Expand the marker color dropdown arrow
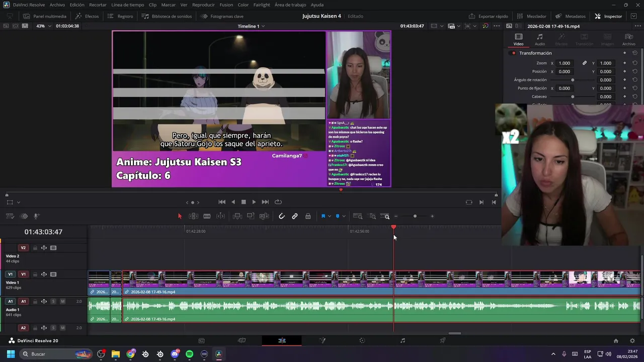 (344, 216)
